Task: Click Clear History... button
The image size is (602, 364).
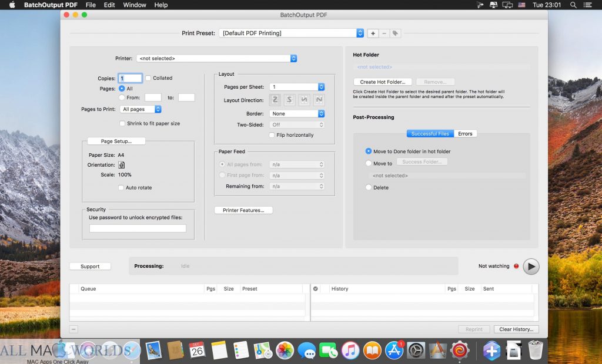Action: [x=516, y=329]
